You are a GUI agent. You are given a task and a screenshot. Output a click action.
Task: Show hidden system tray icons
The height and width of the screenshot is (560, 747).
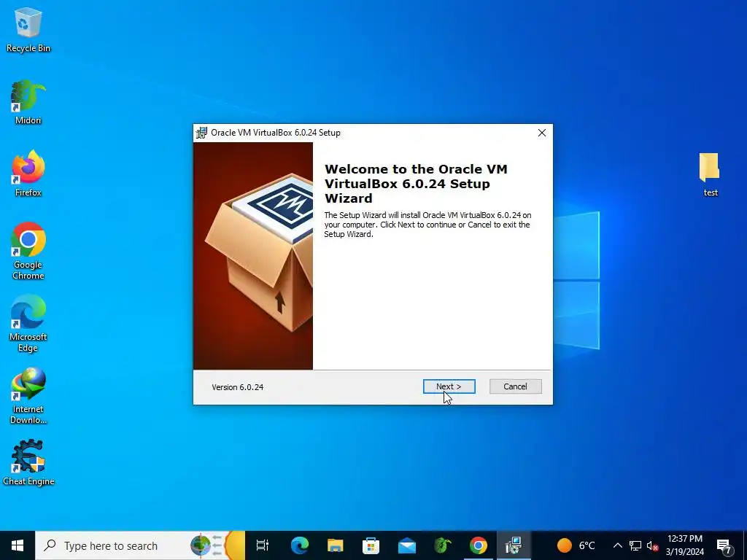tap(617, 545)
